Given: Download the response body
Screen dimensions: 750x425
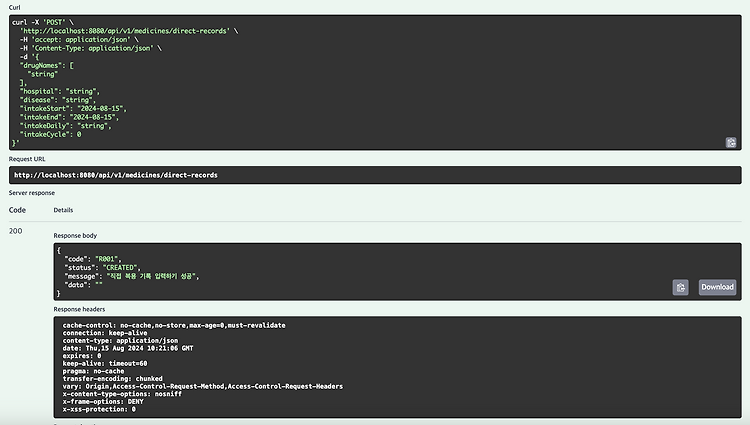Looking at the screenshot, I should click(717, 287).
